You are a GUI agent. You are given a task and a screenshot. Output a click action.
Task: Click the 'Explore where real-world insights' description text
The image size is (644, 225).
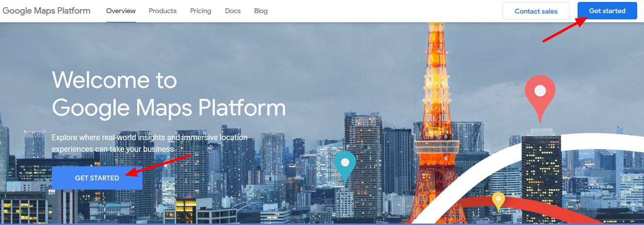149,143
